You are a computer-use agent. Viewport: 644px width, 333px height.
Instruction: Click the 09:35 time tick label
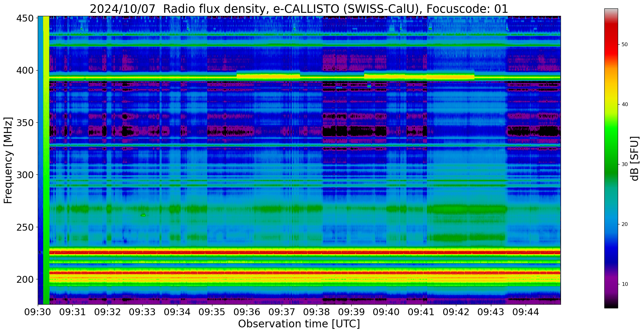(x=212, y=312)
